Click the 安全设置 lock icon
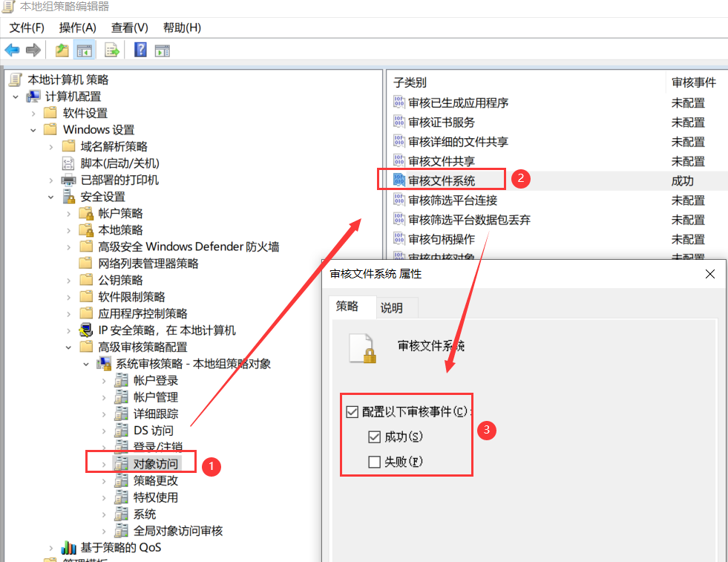The width and height of the screenshot is (728, 562). click(x=69, y=197)
